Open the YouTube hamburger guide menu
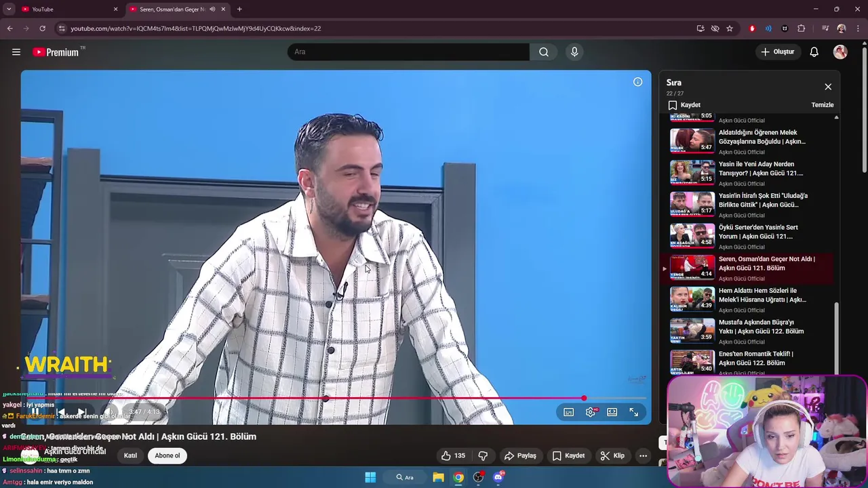The height and width of the screenshot is (488, 868). (x=16, y=52)
